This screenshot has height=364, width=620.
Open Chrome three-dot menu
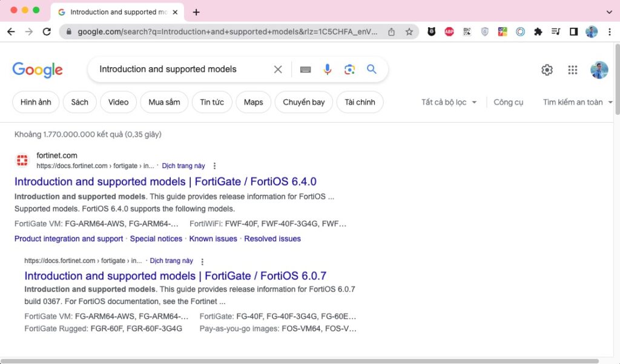(609, 31)
